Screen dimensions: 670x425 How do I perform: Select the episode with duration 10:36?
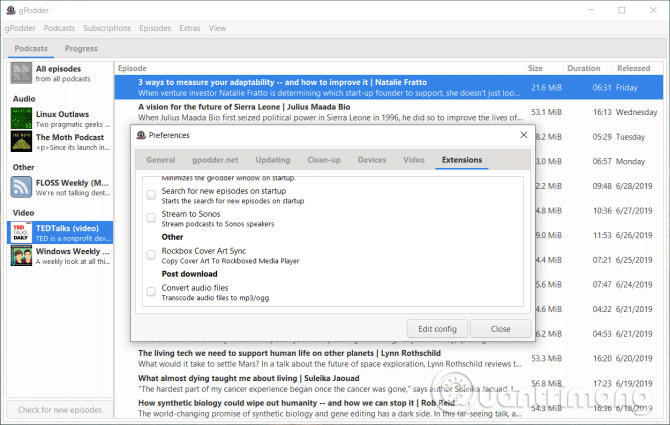point(599,211)
